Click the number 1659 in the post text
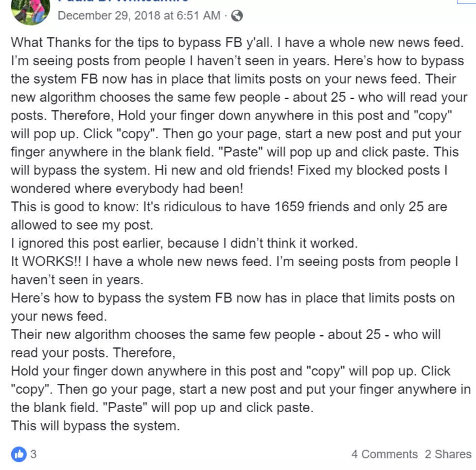This screenshot has height=470, width=476. coord(289,207)
